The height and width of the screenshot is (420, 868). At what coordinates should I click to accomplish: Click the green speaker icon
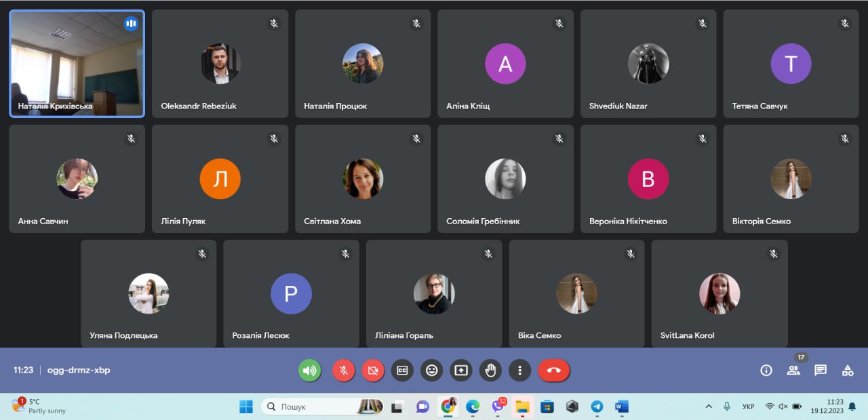tap(310, 370)
